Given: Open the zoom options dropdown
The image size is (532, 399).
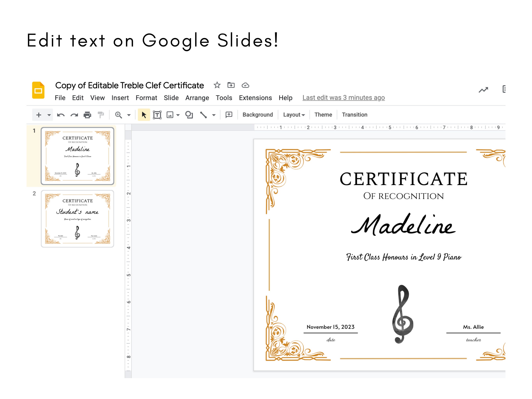Looking at the screenshot, I should [128, 115].
